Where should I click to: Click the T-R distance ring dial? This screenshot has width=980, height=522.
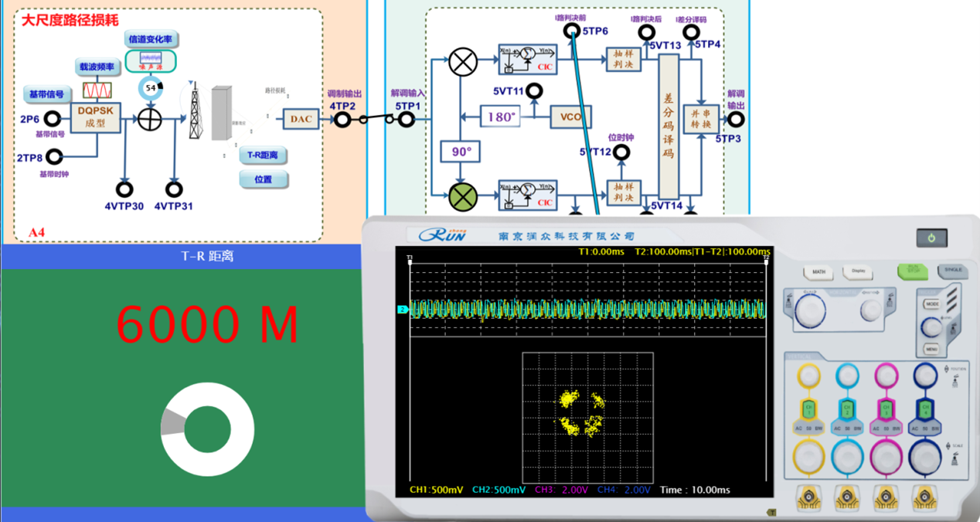click(207, 429)
